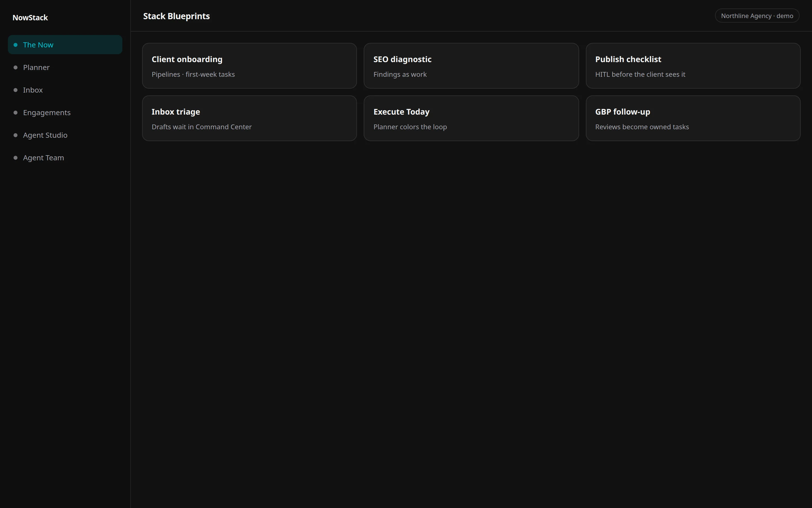Click 'HITL before the client sees it' text

click(640, 74)
